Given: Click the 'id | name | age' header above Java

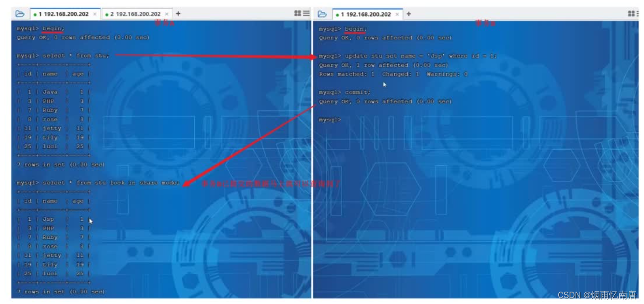Looking at the screenshot, I should (54, 74).
